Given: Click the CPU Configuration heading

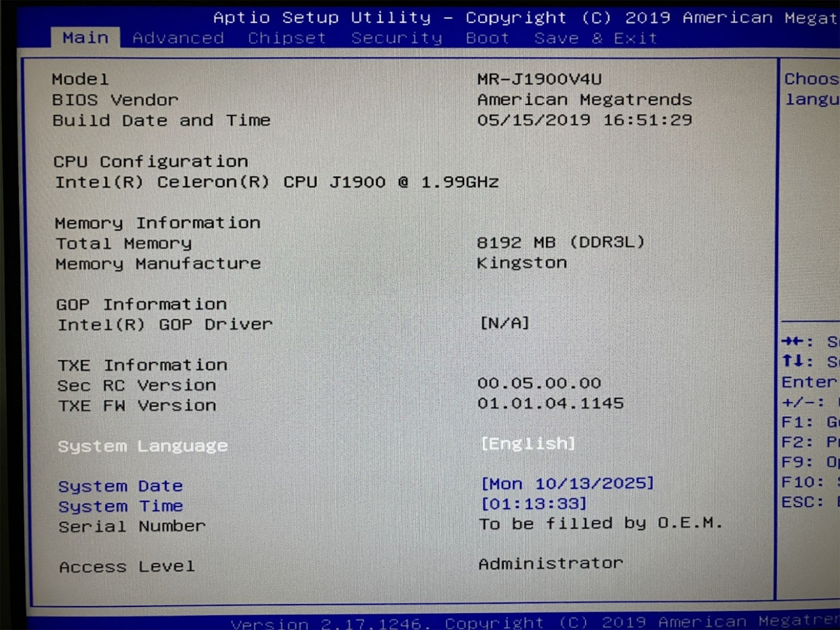Looking at the screenshot, I should (151, 162).
